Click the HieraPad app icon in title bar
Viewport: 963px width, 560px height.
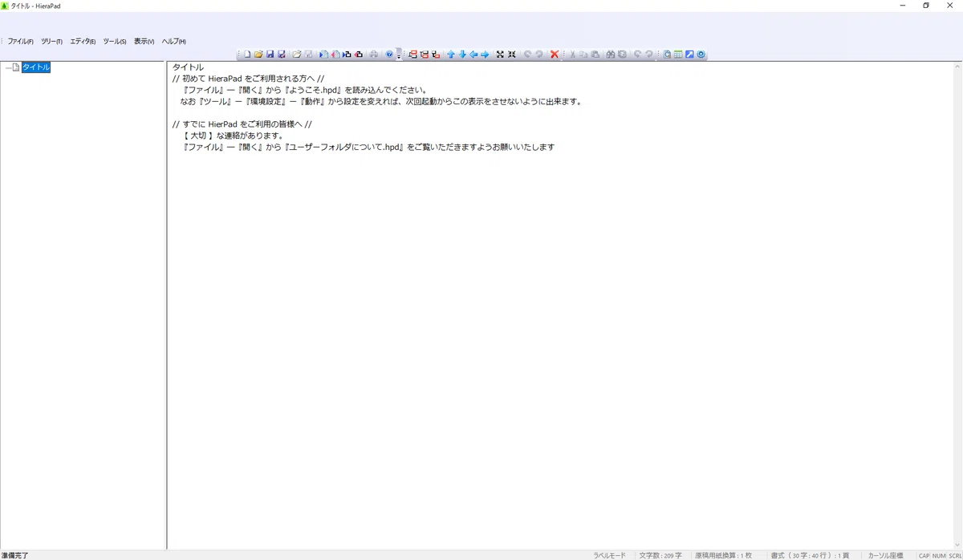point(5,6)
